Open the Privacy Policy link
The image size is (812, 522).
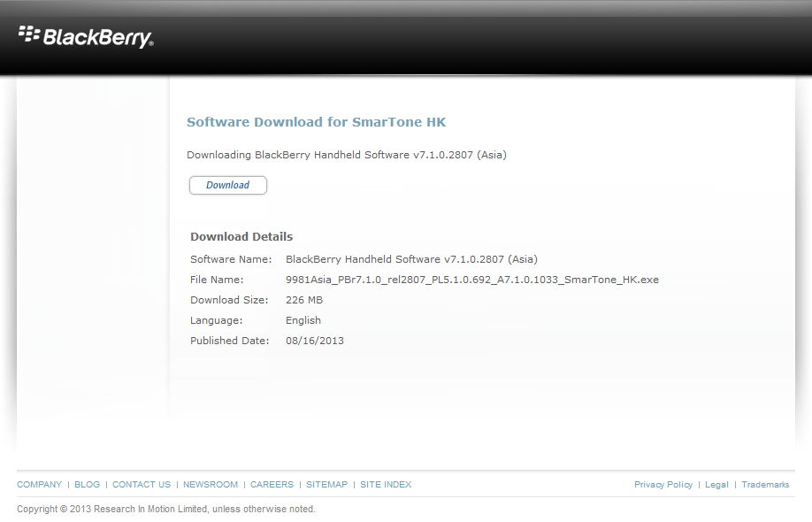[663, 485]
